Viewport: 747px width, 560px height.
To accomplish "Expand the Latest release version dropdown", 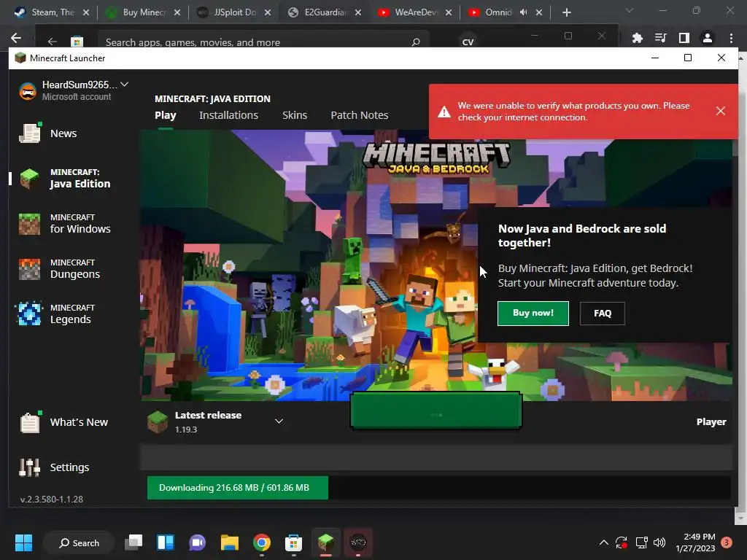I will coord(279,421).
